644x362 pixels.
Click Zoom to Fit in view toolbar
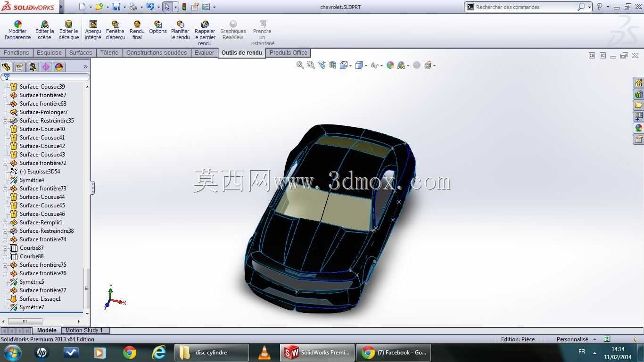[x=300, y=65]
